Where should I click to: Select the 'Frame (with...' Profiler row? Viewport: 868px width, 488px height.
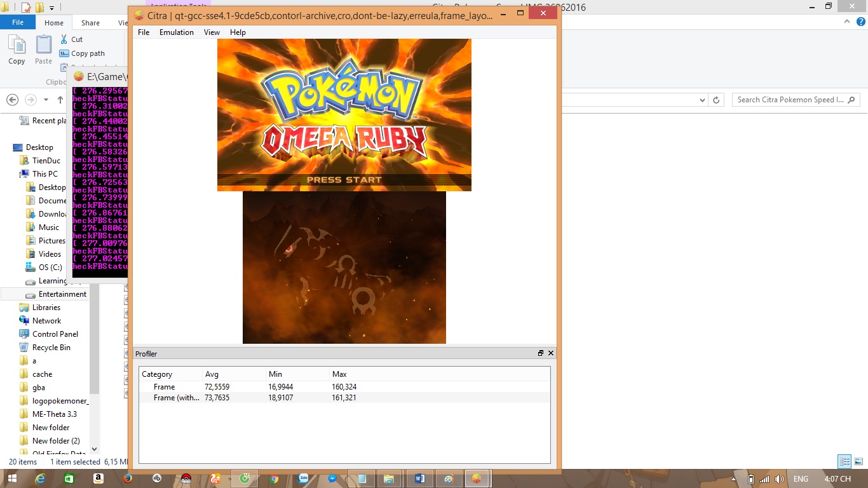pos(344,398)
